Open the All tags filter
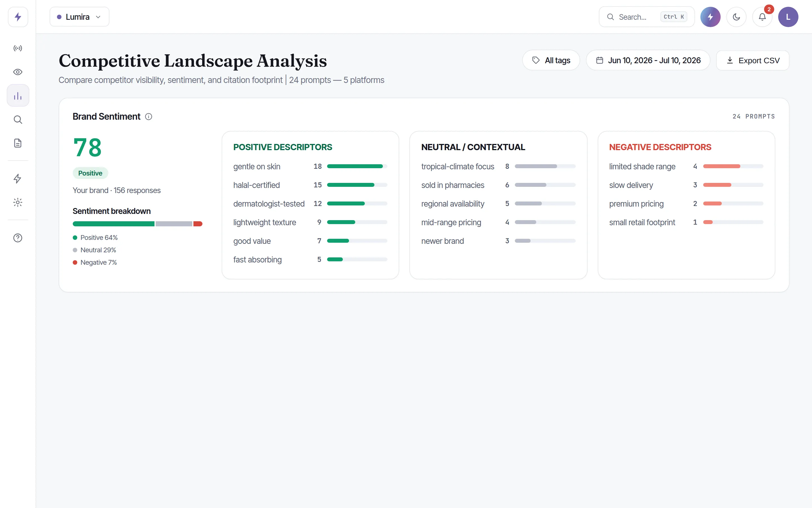 (551, 60)
